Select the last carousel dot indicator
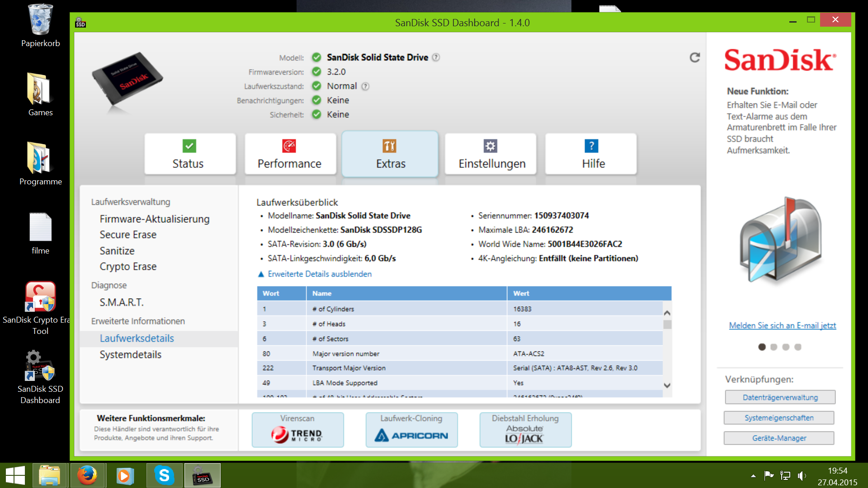 tap(798, 347)
